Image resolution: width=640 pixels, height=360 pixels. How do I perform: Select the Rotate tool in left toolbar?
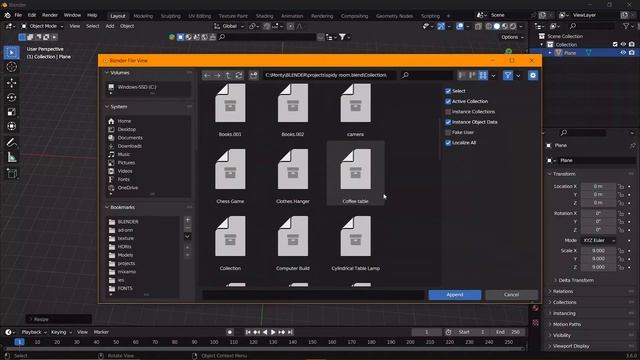[11, 97]
